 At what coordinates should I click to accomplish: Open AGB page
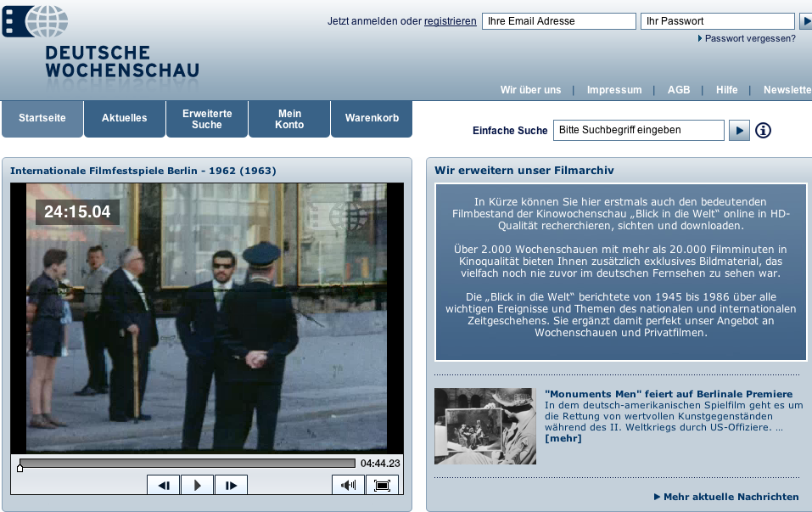pos(679,90)
